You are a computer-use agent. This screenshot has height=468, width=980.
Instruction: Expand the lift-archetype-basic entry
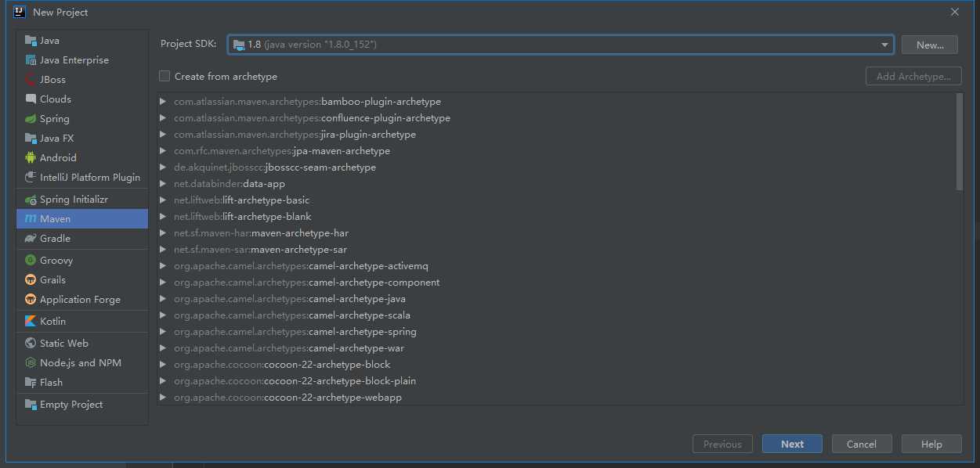click(x=163, y=200)
